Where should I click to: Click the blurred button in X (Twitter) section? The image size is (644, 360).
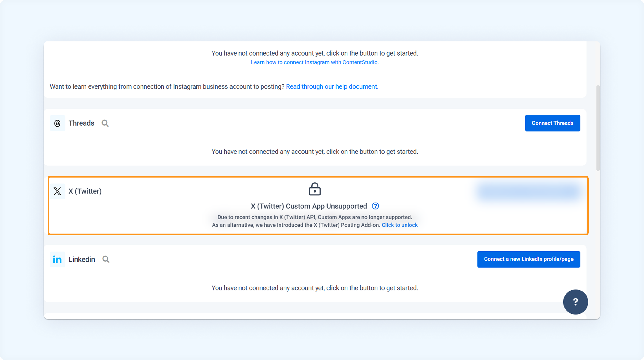(529, 191)
